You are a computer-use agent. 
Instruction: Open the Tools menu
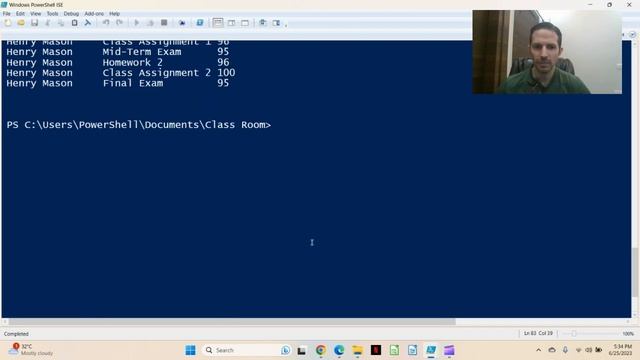52,13
